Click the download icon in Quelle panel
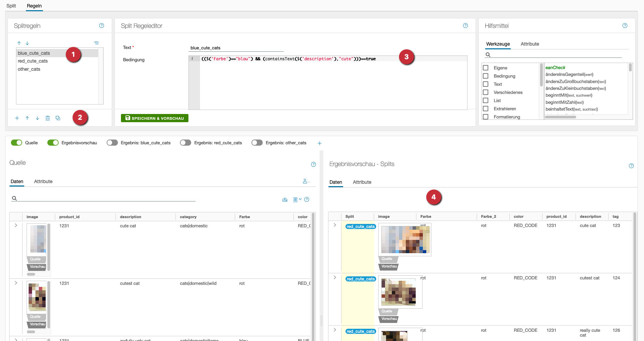The image size is (644, 341). pos(285,200)
